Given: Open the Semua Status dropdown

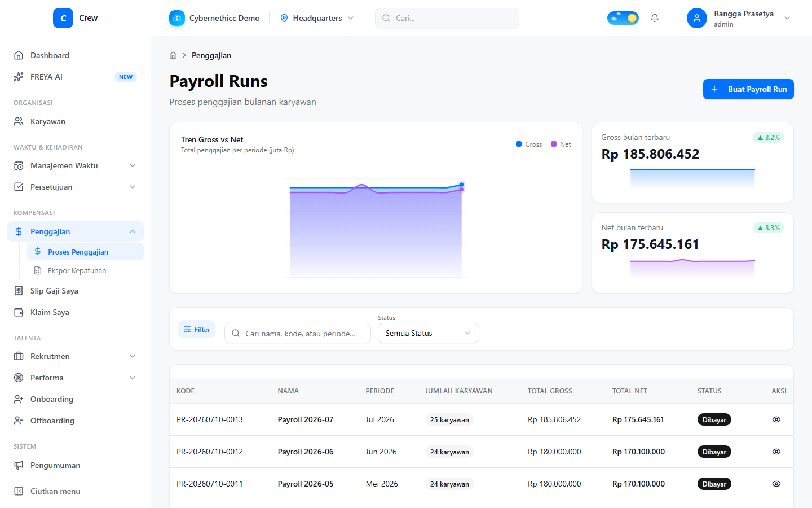Looking at the screenshot, I should (x=429, y=333).
